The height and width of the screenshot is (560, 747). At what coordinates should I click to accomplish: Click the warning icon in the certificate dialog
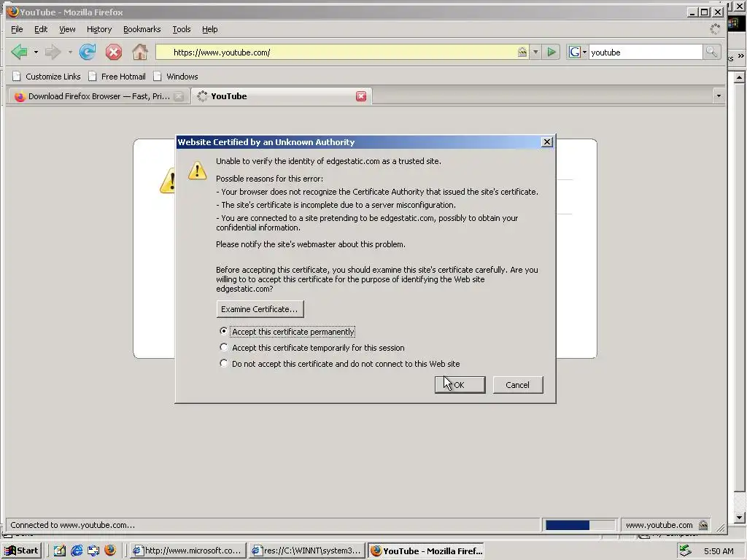point(197,171)
